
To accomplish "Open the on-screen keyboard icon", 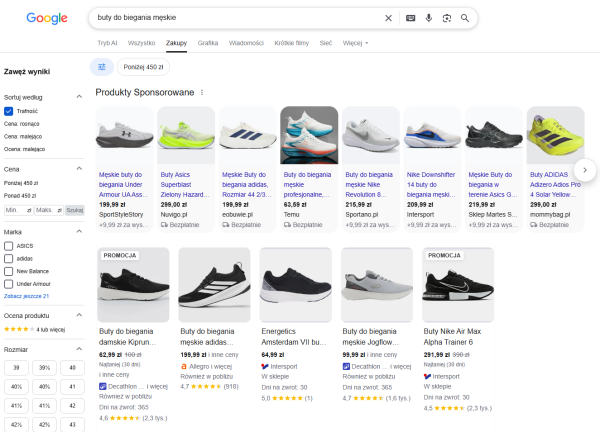I will click(x=410, y=18).
